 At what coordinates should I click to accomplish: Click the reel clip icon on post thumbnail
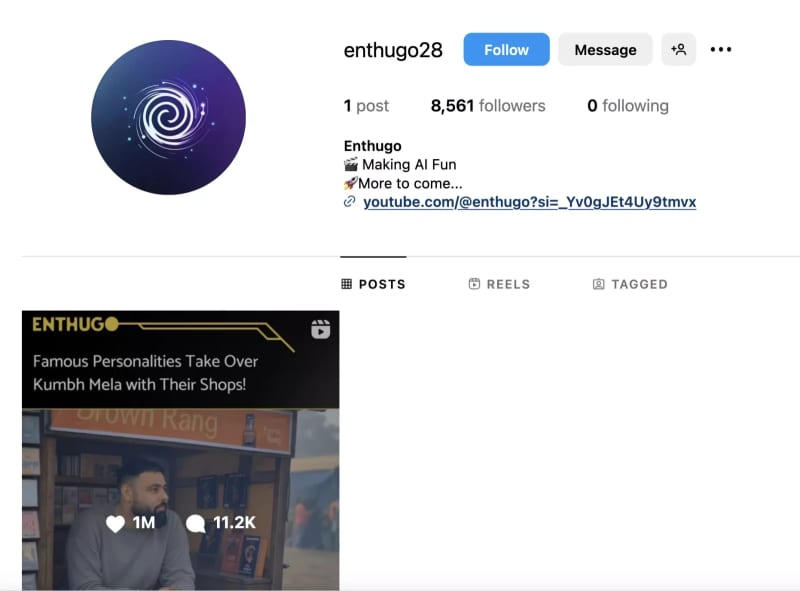[x=320, y=330]
